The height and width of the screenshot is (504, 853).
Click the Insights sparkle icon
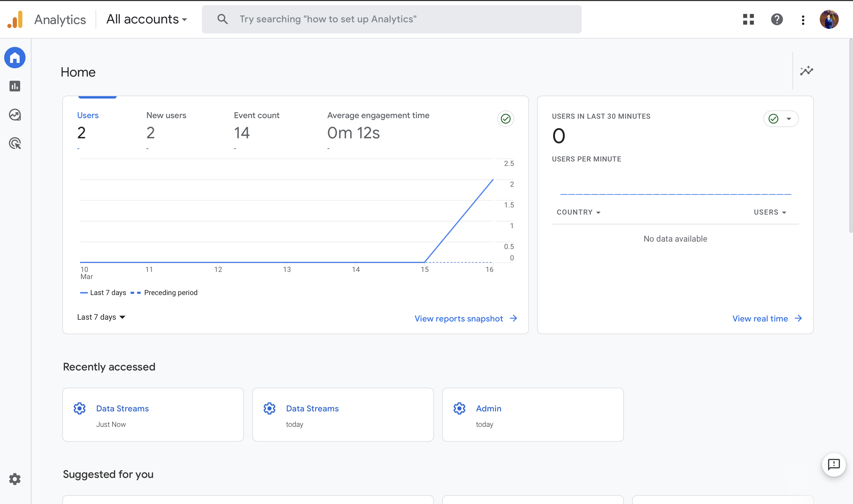tap(806, 71)
